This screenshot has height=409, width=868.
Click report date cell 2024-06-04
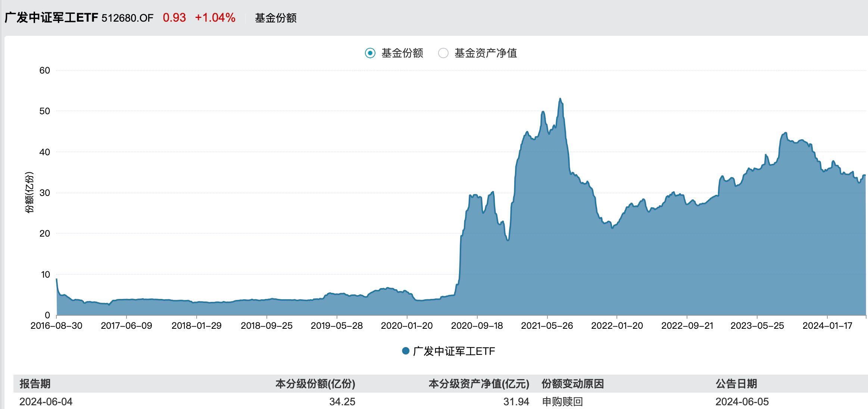[46, 402]
